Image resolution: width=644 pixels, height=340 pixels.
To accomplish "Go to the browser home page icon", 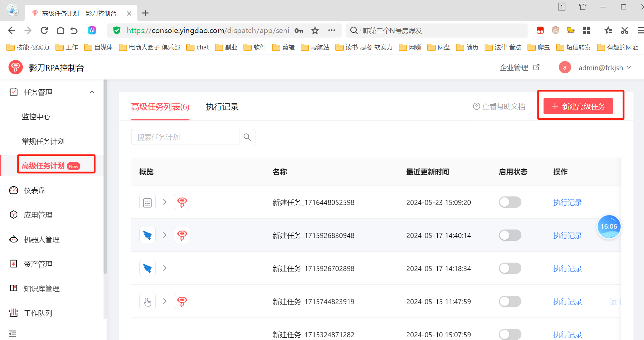I will tap(61, 31).
